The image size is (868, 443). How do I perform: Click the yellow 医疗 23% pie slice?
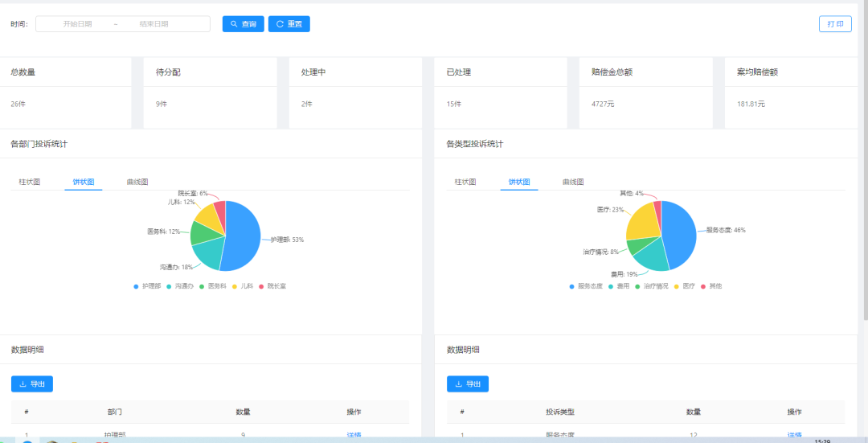pos(642,222)
